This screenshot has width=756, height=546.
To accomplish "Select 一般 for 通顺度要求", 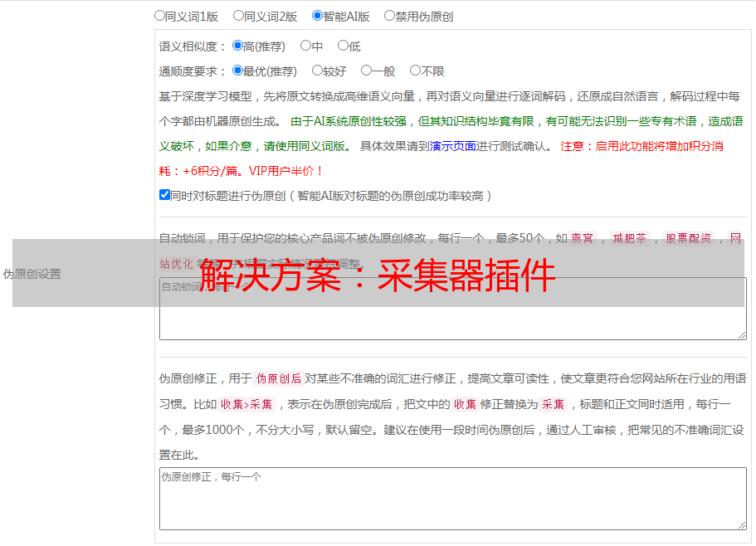I will 366,71.
